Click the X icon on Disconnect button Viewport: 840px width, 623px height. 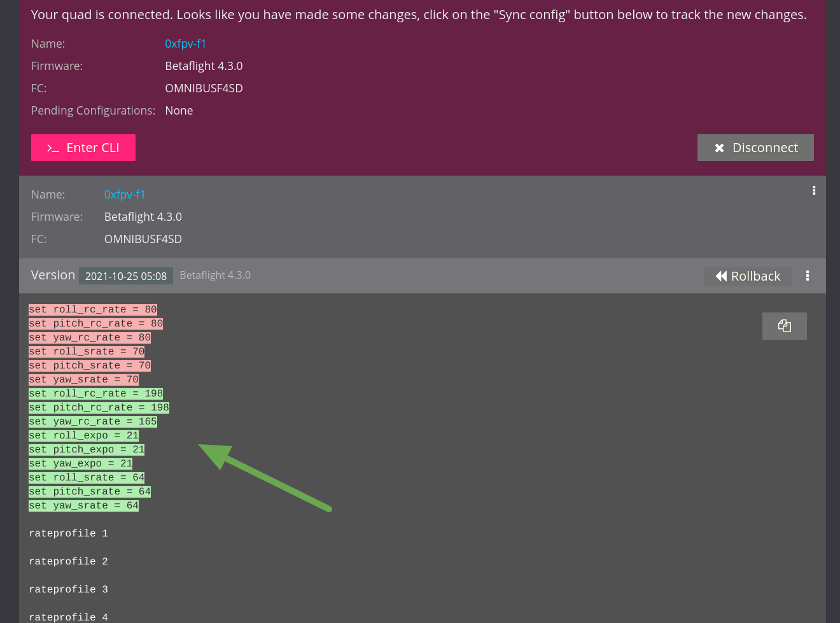[719, 148]
